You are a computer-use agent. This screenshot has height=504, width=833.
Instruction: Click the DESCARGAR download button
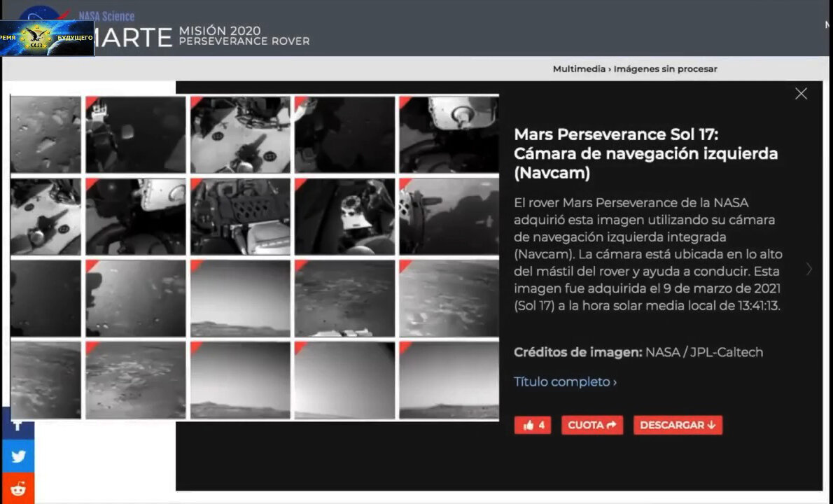tap(678, 425)
